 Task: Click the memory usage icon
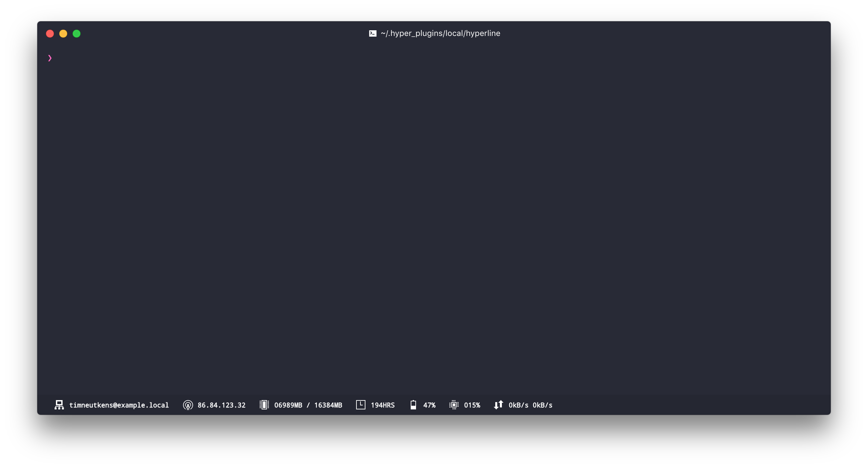click(x=264, y=405)
